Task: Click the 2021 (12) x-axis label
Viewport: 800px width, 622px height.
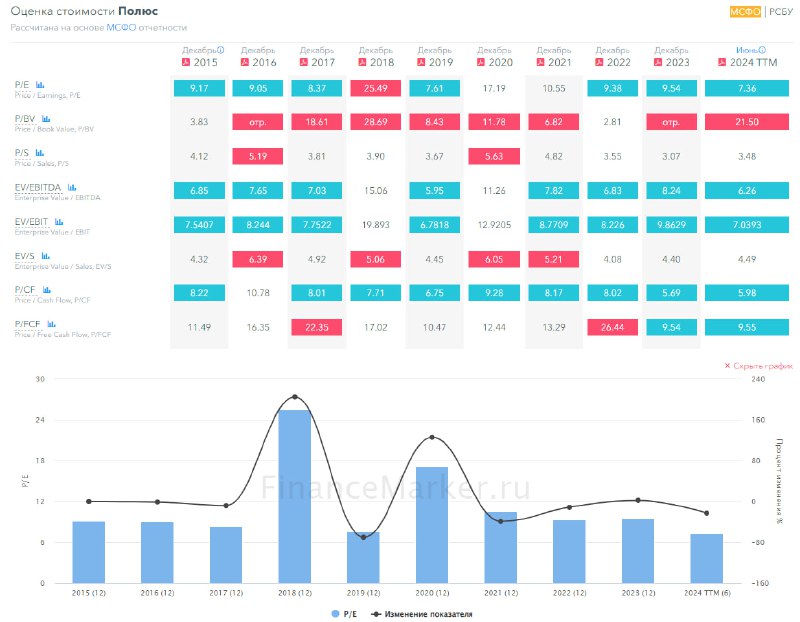Action: pyautogui.click(x=501, y=593)
